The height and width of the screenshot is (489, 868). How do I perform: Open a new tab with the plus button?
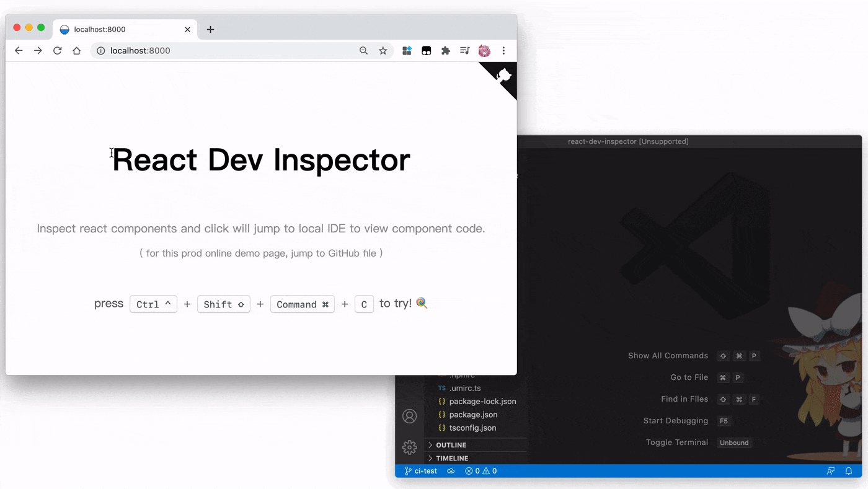coord(211,29)
